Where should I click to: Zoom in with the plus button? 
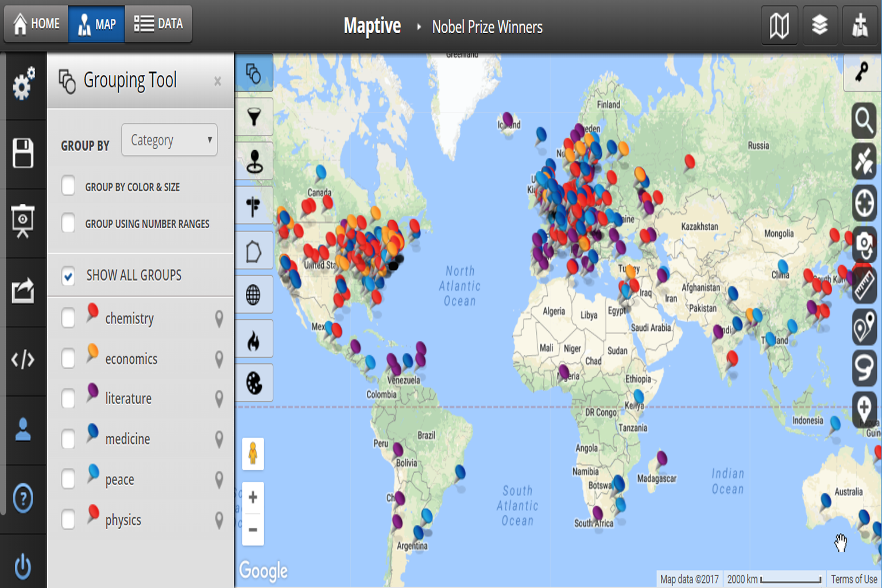pos(253,497)
